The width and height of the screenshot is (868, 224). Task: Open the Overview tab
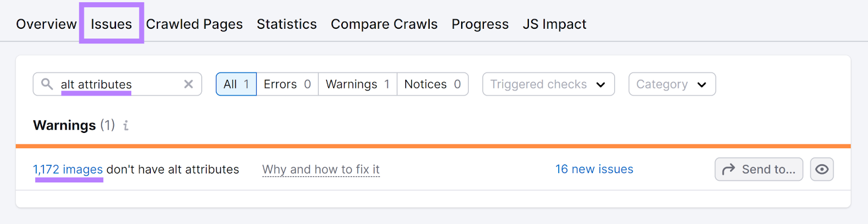[x=46, y=24]
